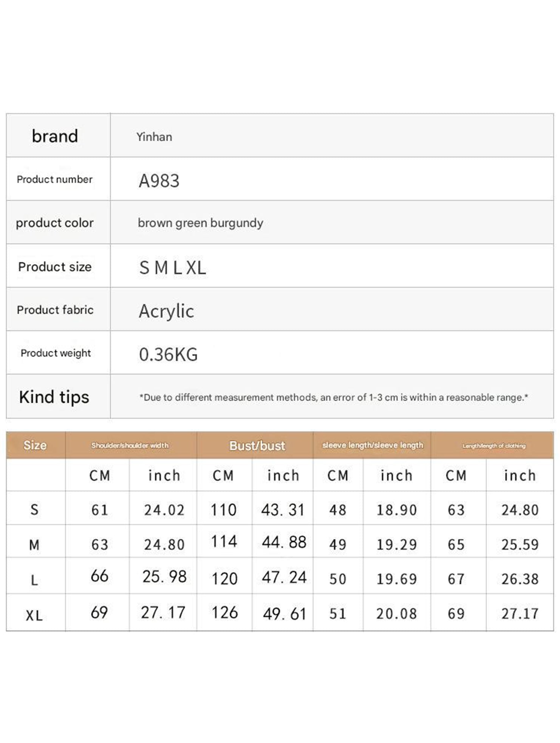The width and height of the screenshot is (560, 743).
Task: Click the 'Length/length of clothing' header
Action: (494, 446)
